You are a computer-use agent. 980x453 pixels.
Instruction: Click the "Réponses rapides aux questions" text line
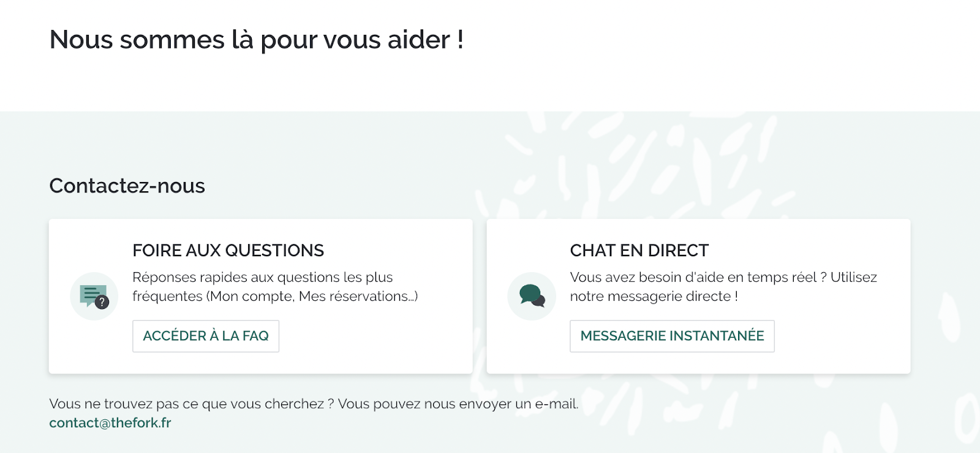point(262,278)
